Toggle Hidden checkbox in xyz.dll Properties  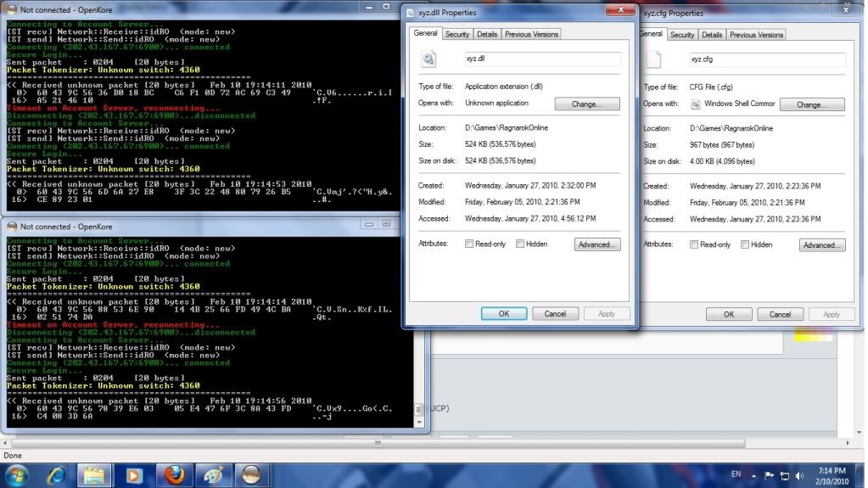520,244
